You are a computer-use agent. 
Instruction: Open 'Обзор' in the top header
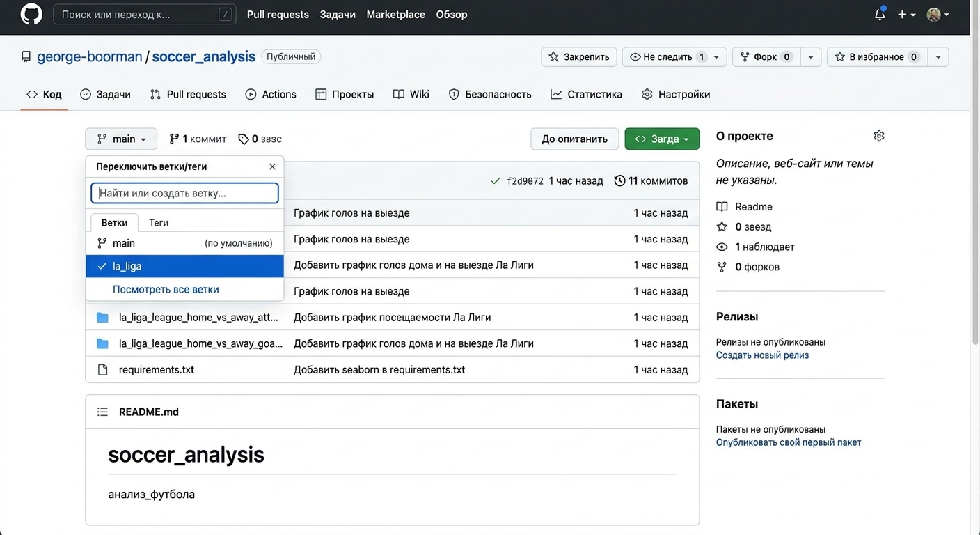click(452, 15)
